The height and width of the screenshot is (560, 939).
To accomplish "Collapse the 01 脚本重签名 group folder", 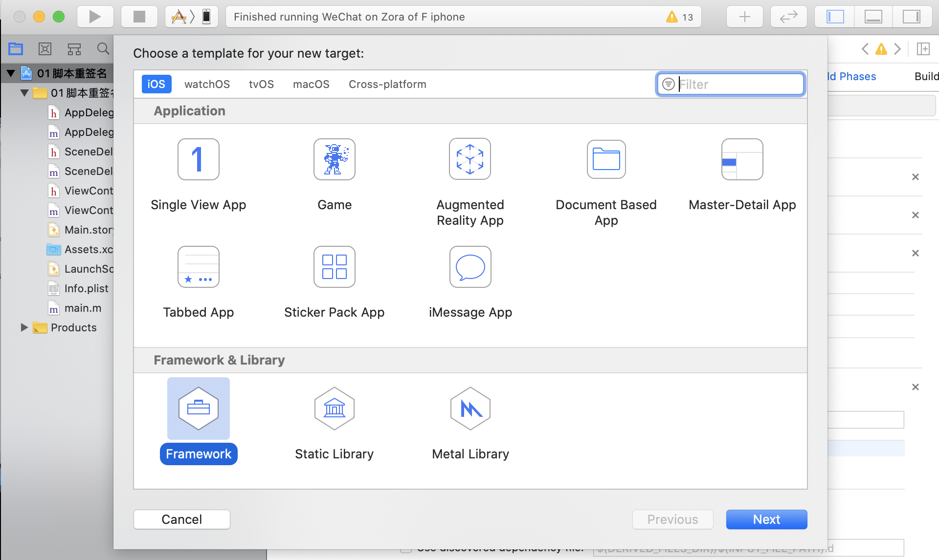I will pos(24,93).
